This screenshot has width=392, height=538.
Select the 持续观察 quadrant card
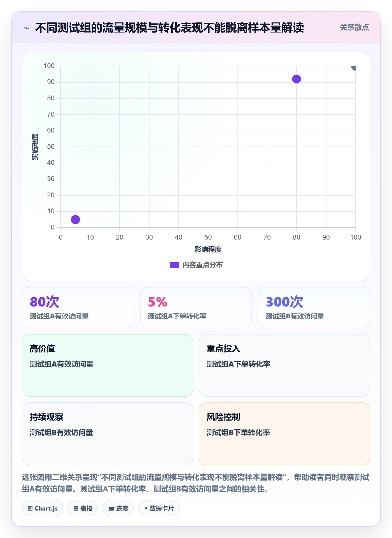point(108,434)
